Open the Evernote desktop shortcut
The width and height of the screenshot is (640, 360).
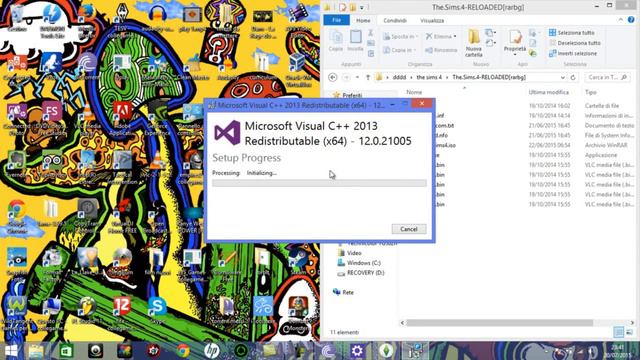[17, 165]
